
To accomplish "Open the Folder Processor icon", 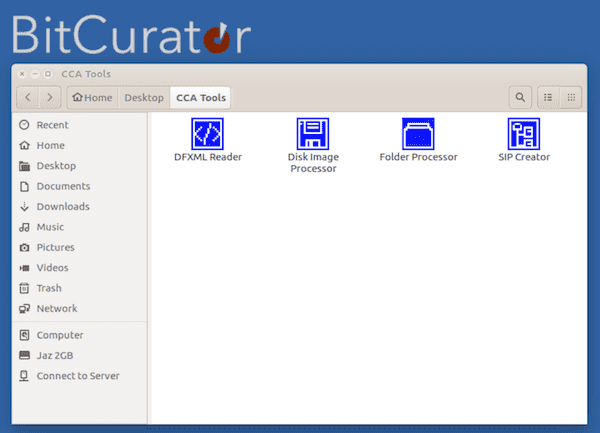I will [418, 134].
